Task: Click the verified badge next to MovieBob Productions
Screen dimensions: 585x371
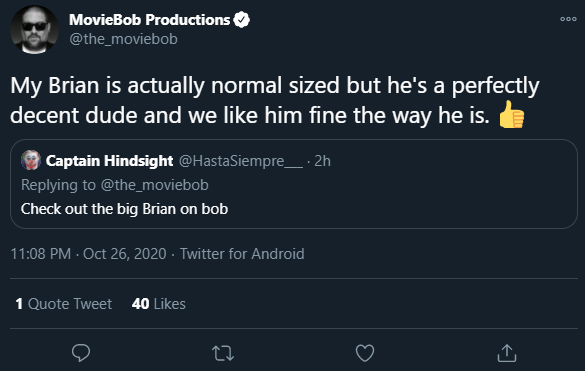Action: 241,20
